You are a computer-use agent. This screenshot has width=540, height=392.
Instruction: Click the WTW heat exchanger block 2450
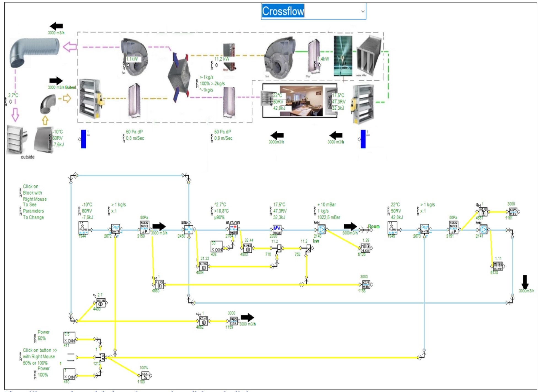[189, 229]
